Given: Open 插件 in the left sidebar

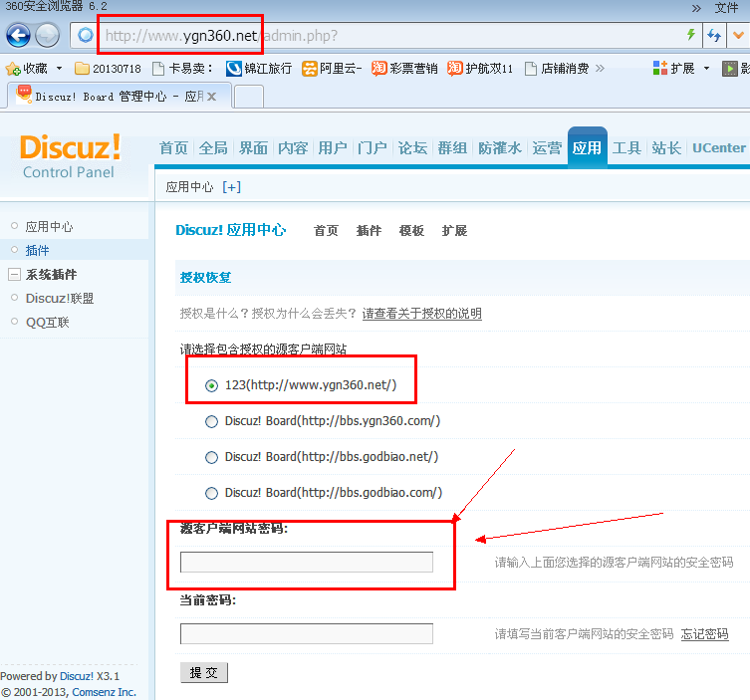Looking at the screenshot, I should click(37, 250).
